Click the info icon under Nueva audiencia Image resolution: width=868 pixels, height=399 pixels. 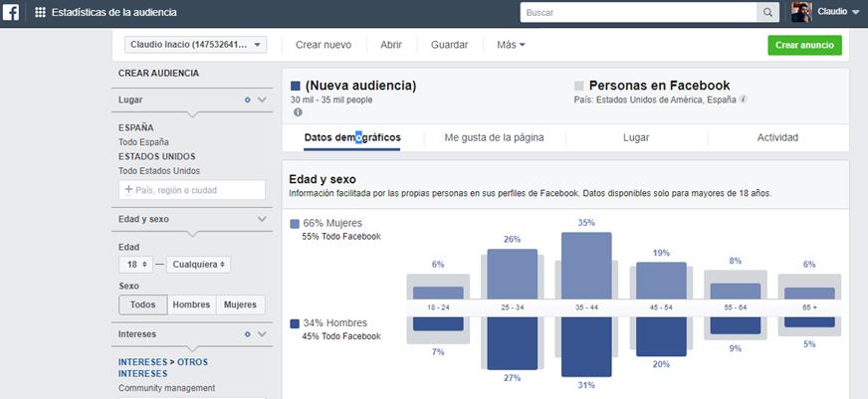(298, 112)
